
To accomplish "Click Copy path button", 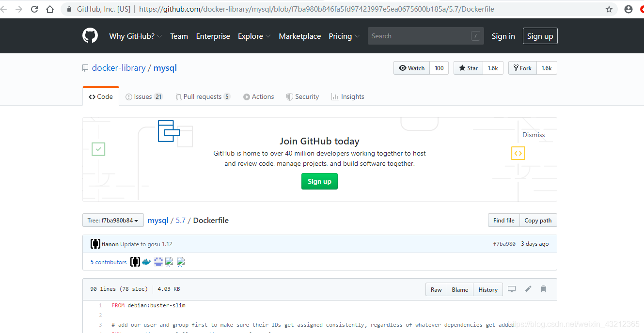I will (x=538, y=220).
